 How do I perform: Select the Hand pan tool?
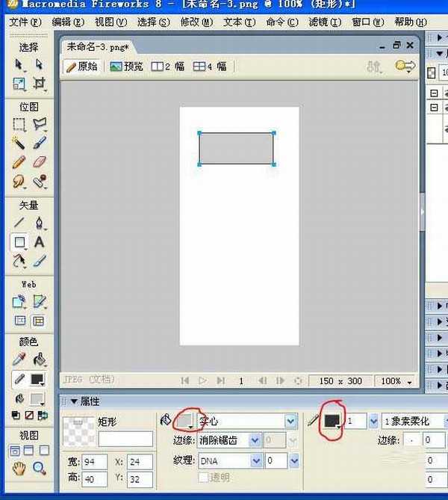[x=19, y=469]
